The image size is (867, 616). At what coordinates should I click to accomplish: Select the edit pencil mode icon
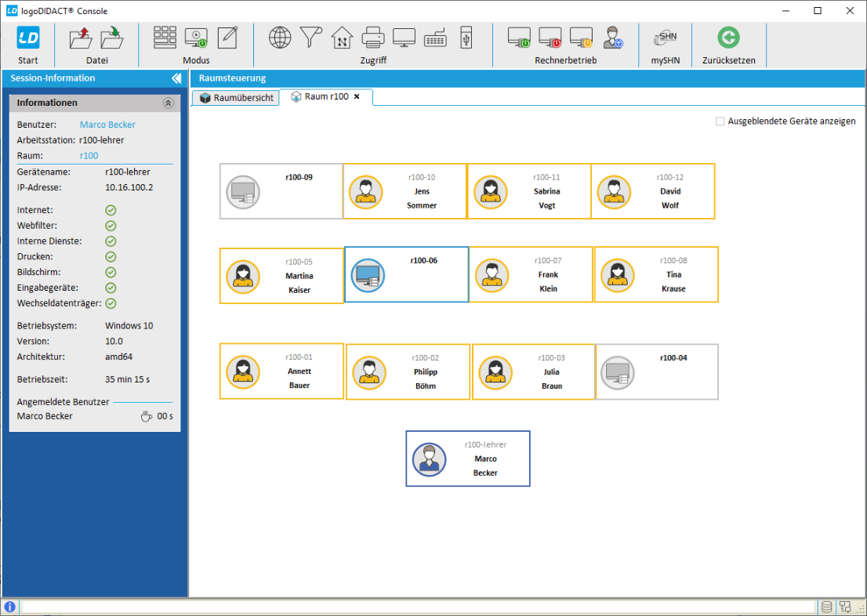227,38
